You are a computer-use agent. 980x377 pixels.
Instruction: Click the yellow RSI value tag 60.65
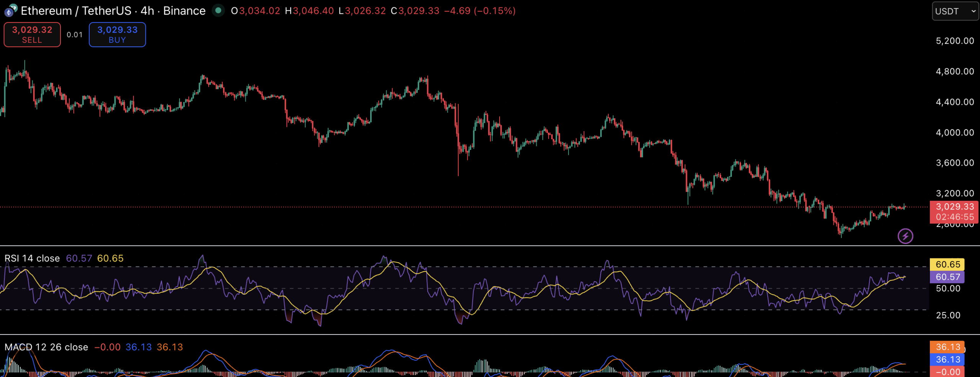click(x=947, y=264)
